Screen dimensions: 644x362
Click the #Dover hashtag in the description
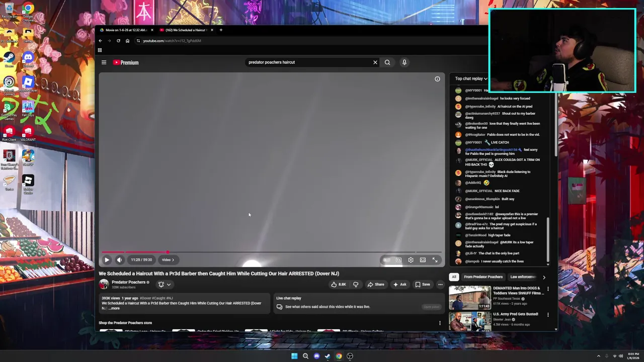(146, 298)
